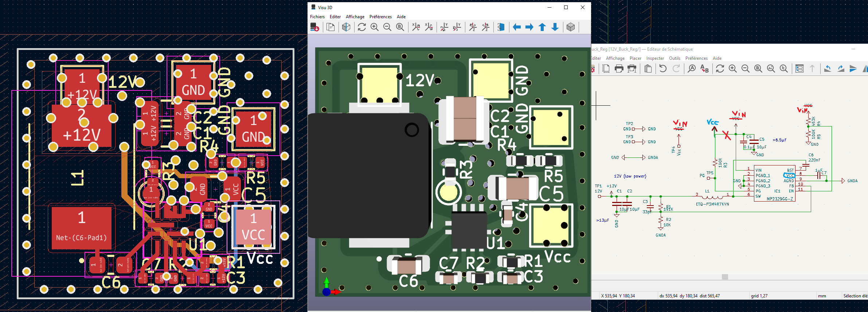Screen dimensions: 868x312
Task: Open the Préférences menu in Visu 3D
Action: click(x=380, y=17)
